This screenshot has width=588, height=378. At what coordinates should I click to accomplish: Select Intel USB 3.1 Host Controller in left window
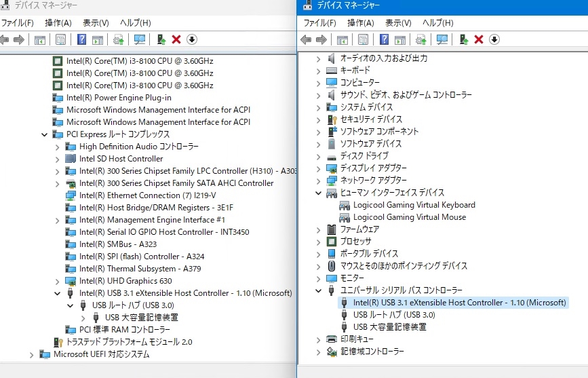click(x=185, y=293)
